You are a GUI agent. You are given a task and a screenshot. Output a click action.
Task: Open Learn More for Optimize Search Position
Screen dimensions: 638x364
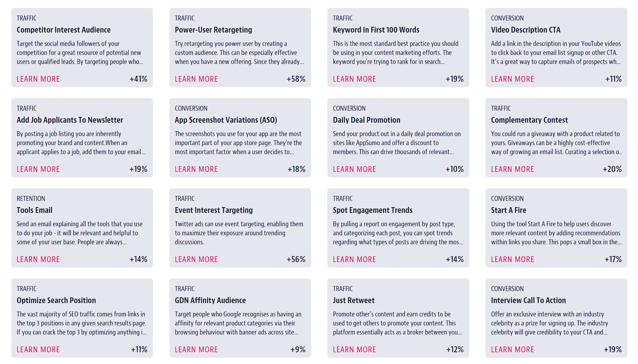pos(38,350)
